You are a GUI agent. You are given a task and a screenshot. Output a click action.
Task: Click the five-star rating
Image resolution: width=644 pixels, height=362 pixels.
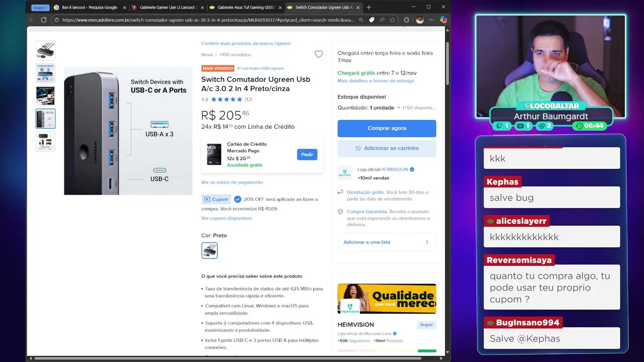click(x=226, y=100)
